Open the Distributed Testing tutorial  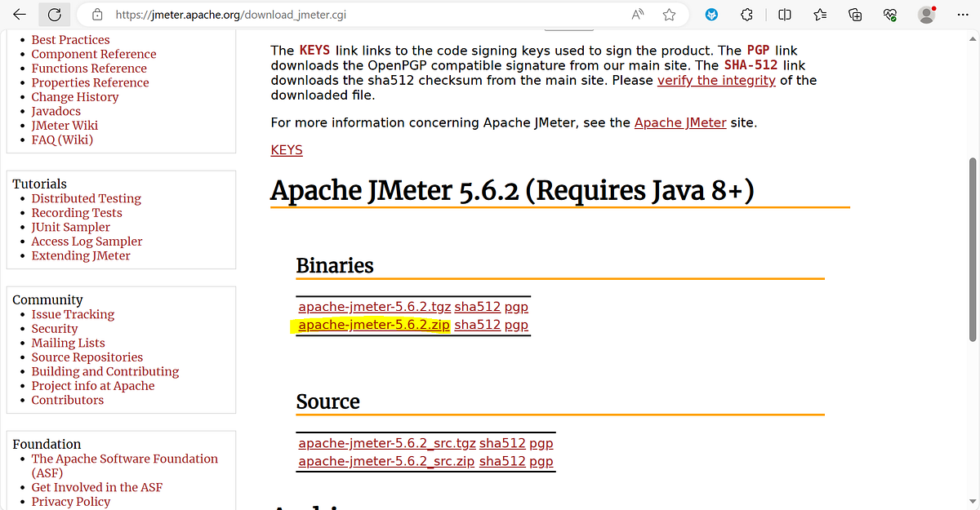pos(86,198)
